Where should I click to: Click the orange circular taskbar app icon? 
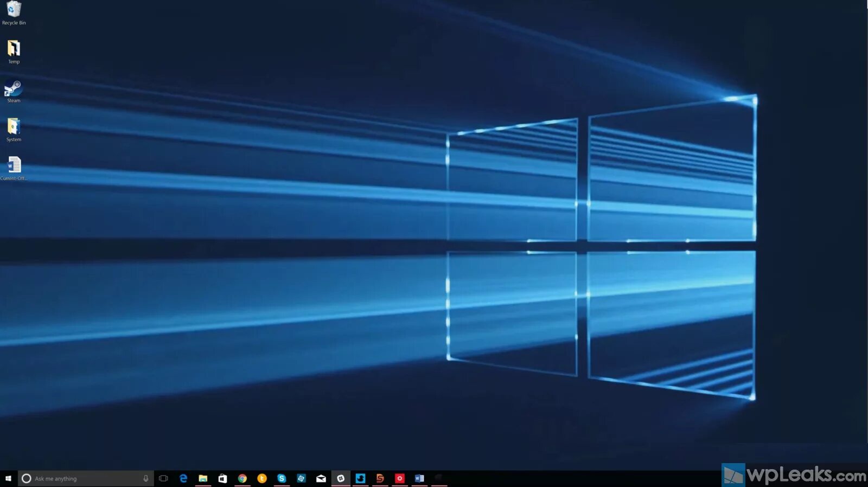coord(262,478)
